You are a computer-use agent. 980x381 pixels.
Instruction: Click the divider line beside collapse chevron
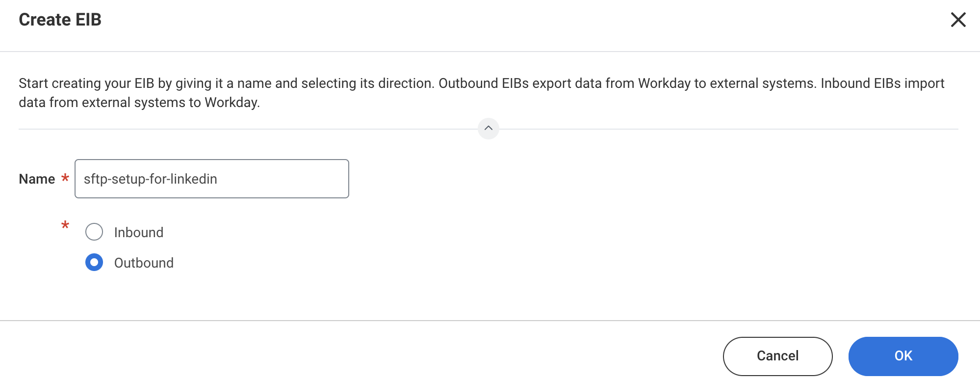click(245, 129)
